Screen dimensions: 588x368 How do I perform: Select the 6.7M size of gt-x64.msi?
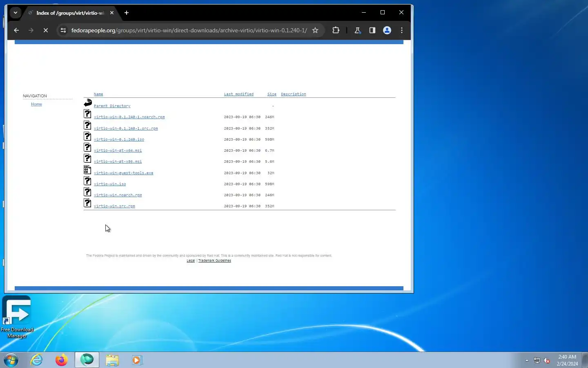(269, 150)
